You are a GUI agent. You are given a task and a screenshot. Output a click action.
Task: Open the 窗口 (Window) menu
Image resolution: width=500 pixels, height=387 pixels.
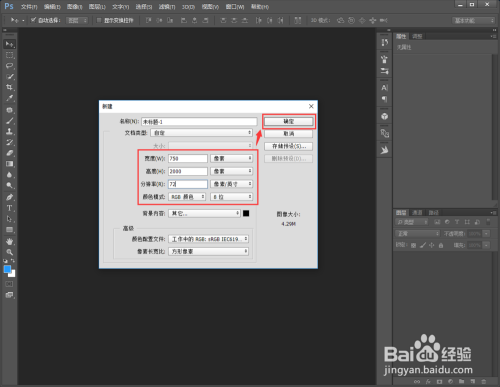pyautogui.click(x=235, y=7)
